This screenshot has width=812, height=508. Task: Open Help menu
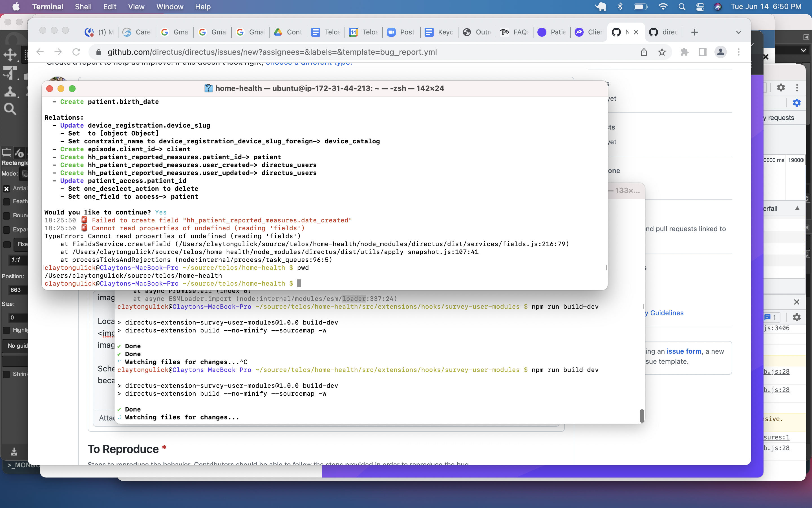[203, 7]
